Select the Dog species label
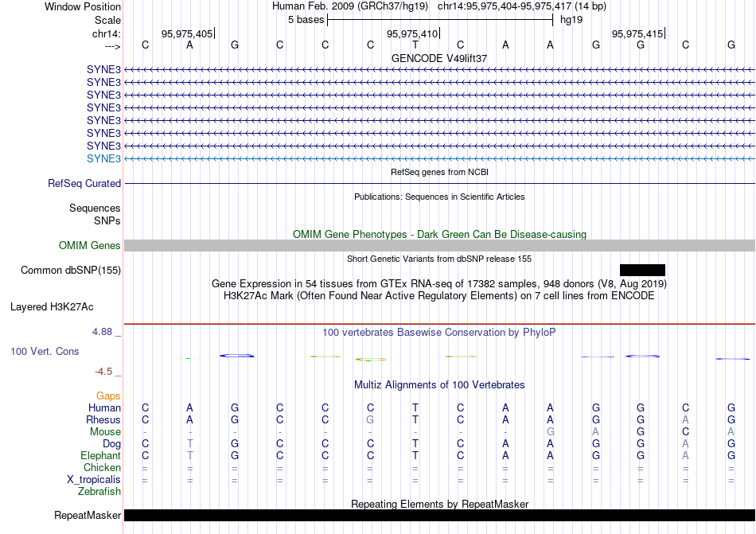Image resolution: width=756 pixels, height=534 pixels. [112, 443]
